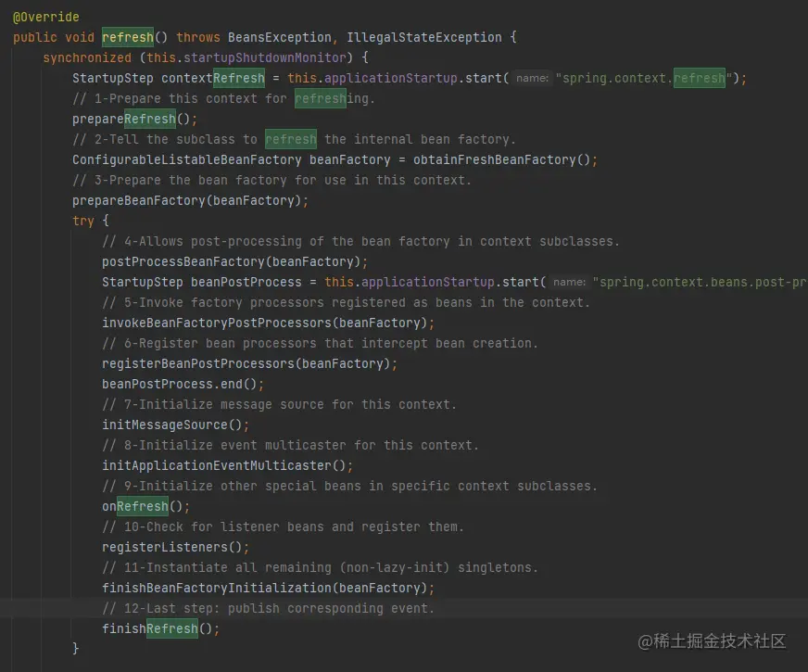The width and height of the screenshot is (808, 672).
Task: Click the comment '9-Initialize other special beans'
Action: [349, 486]
